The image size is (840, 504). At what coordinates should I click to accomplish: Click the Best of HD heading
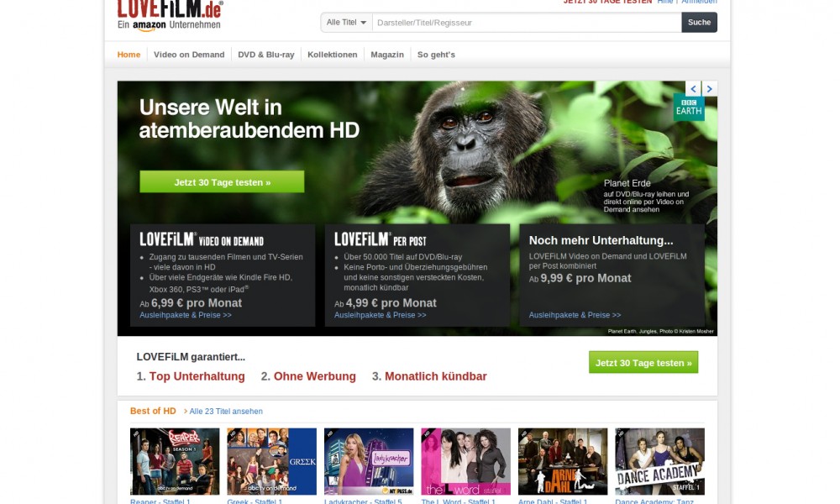tap(153, 411)
